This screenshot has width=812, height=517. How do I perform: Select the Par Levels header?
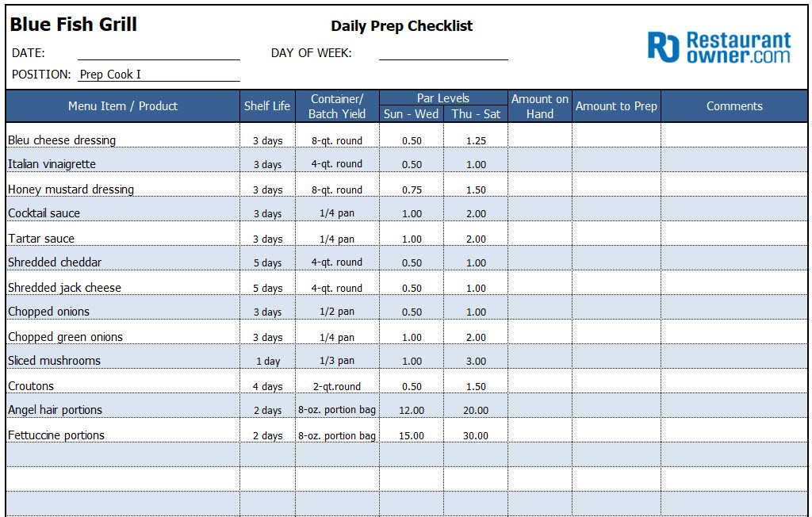[443, 98]
